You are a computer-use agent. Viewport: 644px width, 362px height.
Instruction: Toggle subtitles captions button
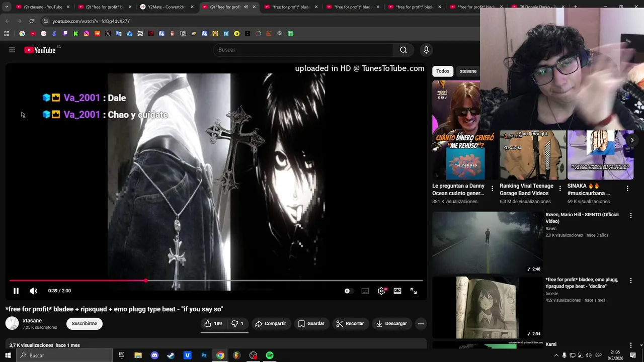[x=365, y=291]
